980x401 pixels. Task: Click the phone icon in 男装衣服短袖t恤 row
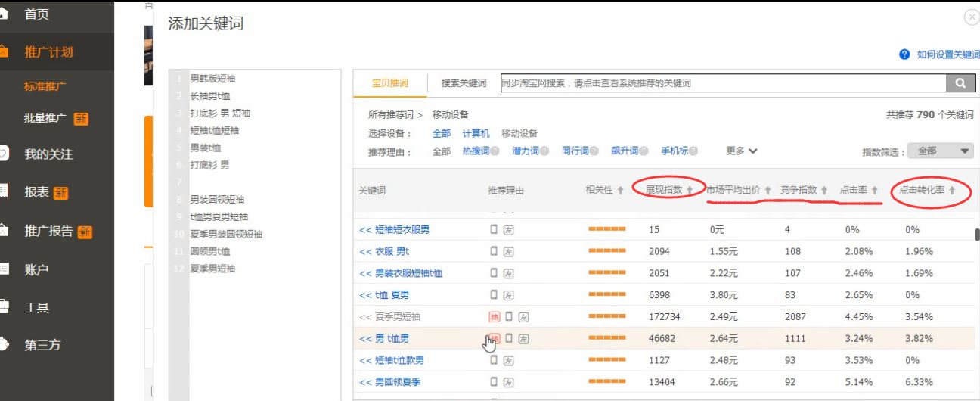point(494,272)
